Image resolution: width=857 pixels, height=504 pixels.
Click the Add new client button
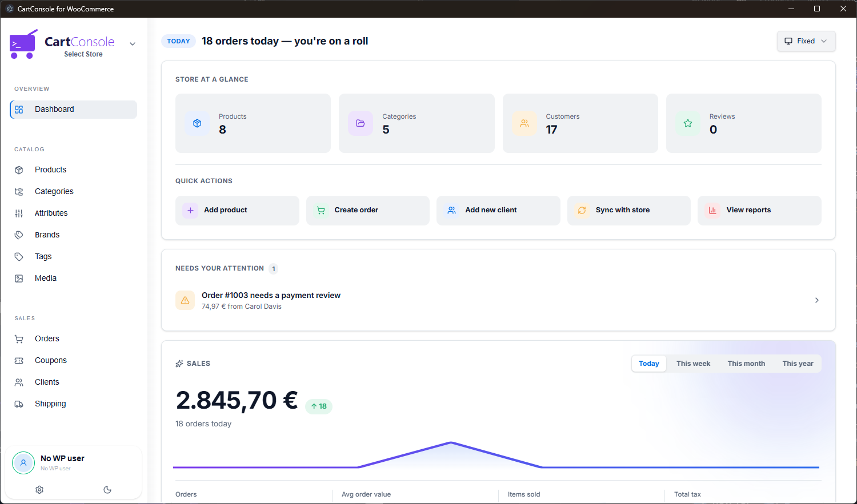click(498, 211)
